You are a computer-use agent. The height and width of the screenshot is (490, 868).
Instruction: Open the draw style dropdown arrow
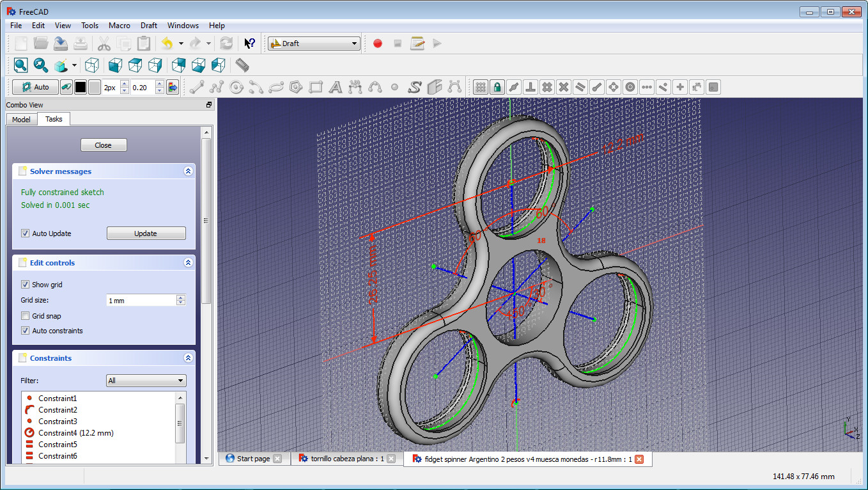click(x=74, y=65)
